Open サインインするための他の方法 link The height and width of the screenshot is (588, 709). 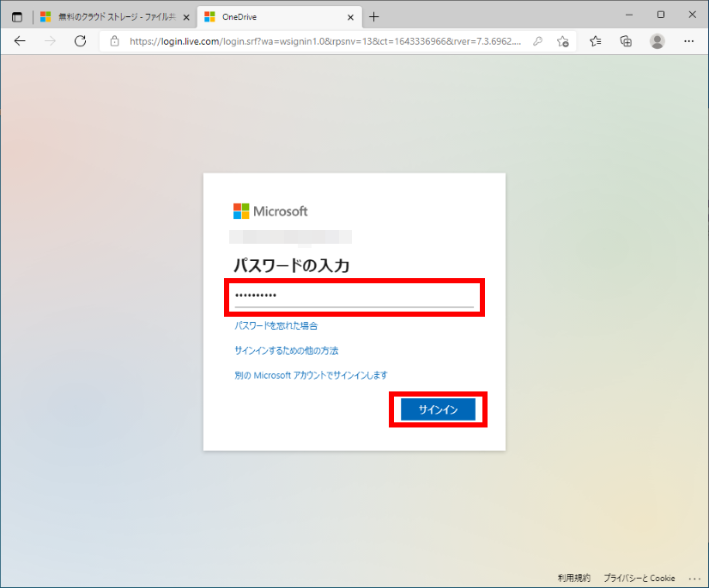(286, 350)
